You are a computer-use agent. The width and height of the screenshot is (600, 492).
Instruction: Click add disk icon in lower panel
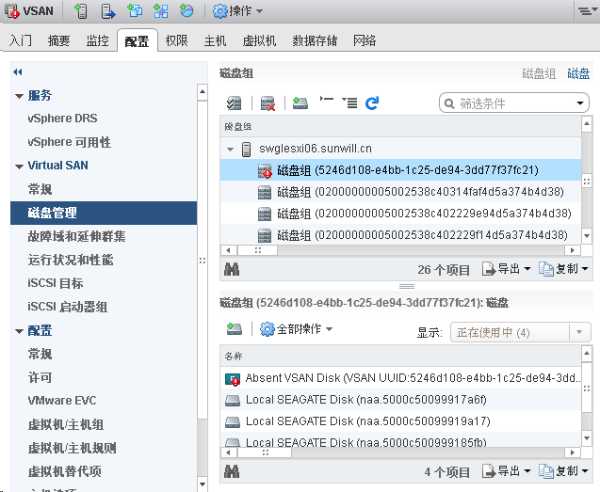234,329
